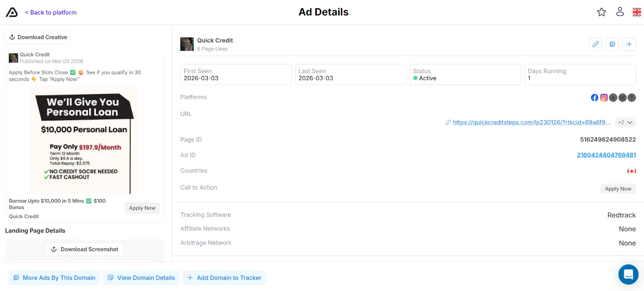
Task: Open the user account profile icon
Action: point(620,12)
